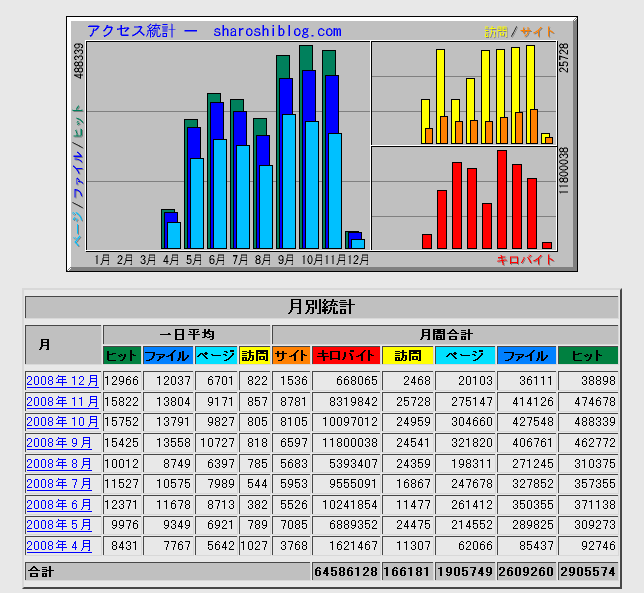Viewport: 644px width, 593px height.
Task: Click October hits cell 488339
Action: pos(588,422)
